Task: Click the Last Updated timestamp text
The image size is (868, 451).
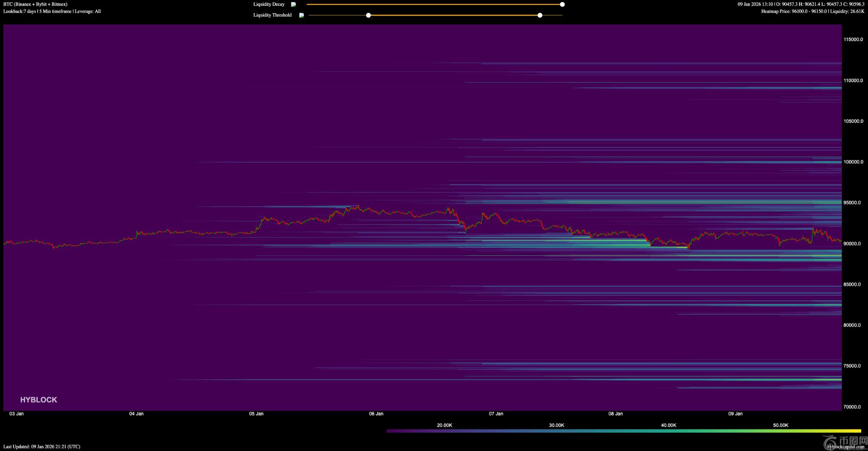Action: [42, 447]
